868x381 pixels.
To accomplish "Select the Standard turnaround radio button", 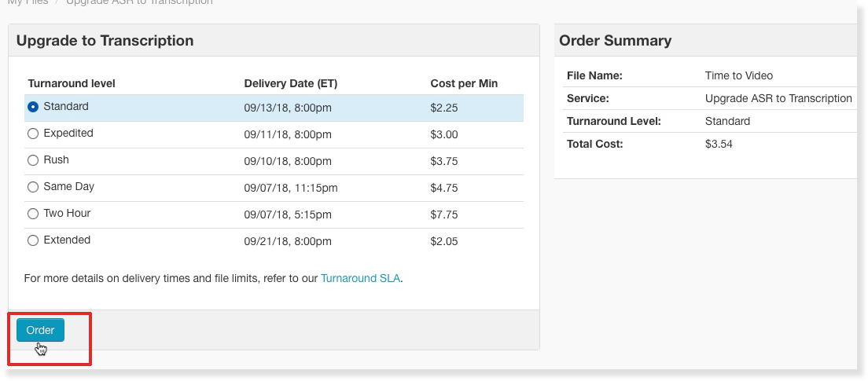I will (33, 107).
